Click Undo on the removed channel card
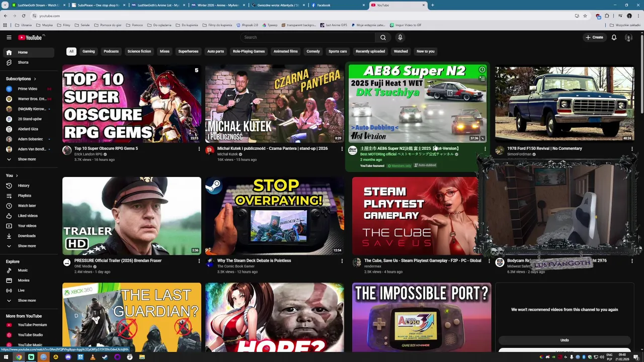The width and height of the screenshot is (644, 362). 565,340
